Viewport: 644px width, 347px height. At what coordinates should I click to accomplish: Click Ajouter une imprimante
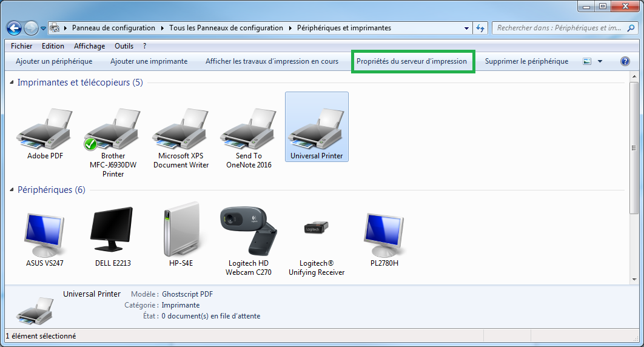pos(149,61)
